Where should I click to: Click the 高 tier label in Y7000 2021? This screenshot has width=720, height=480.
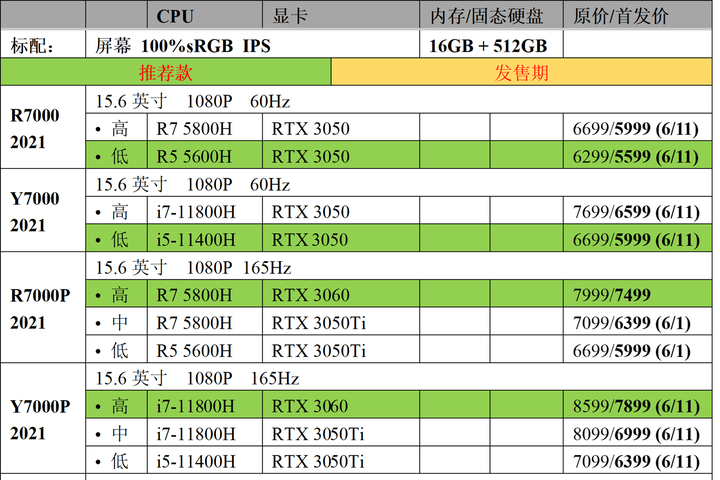119,212
